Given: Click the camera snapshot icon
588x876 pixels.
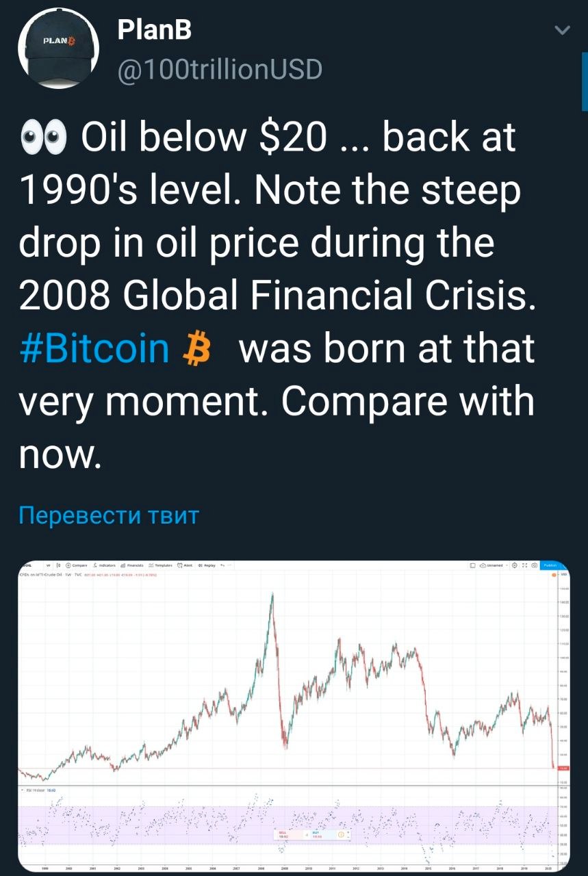Looking at the screenshot, I should point(535,565).
